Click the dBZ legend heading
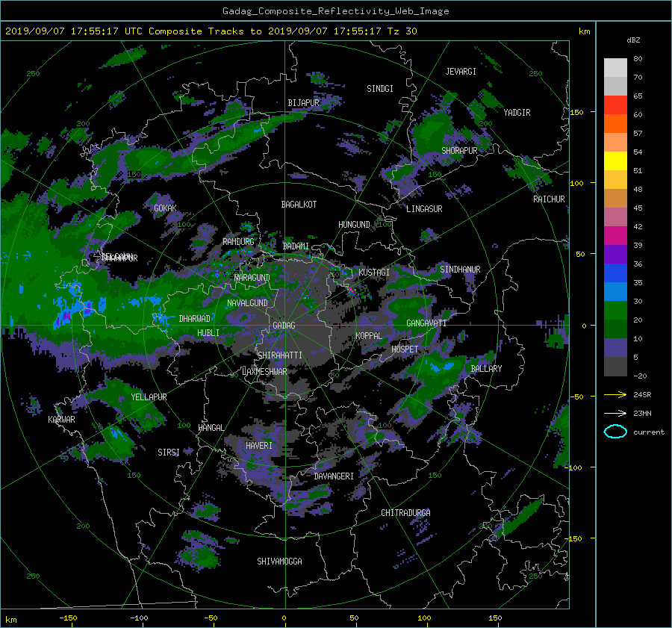672x628 pixels. coord(633,40)
